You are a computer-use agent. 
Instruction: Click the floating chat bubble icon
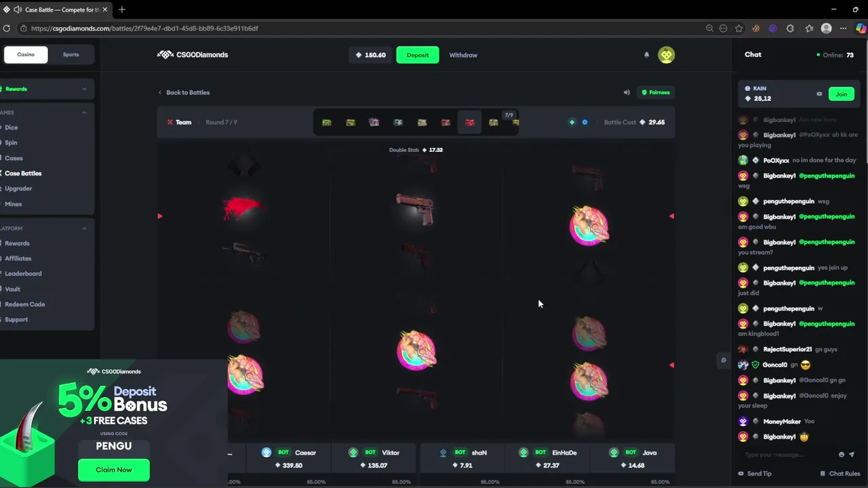click(x=724, y=361)
